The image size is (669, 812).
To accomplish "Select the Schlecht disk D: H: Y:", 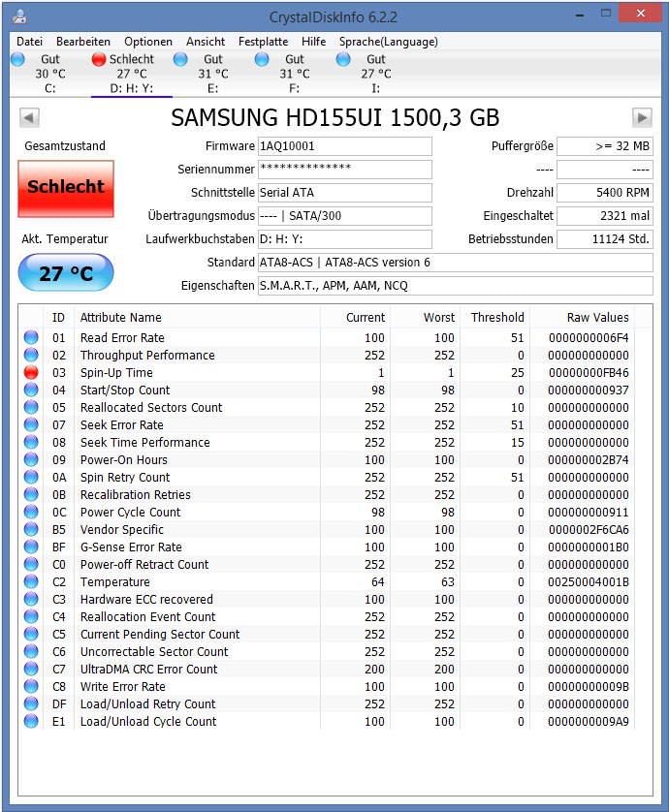I will click(x=132, y=74).
